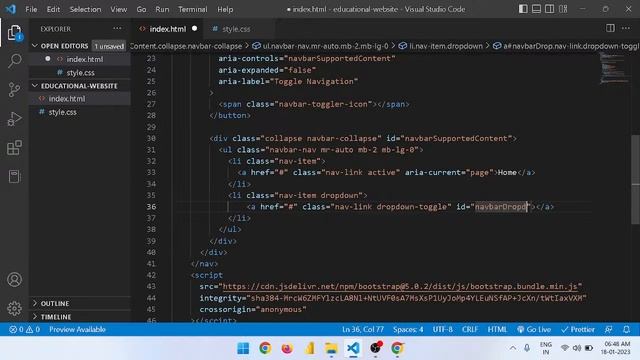Open the Source Control view
Image resolution: width=640 pixels, height=360 pixels.
(14, 89)
